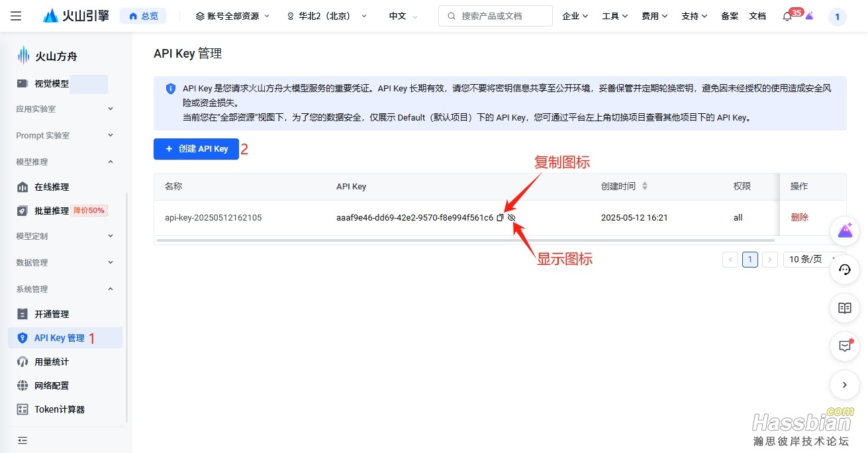Collapse floating tools with arrow button
This screenshot has width=868, height=453.
(845, 385)
